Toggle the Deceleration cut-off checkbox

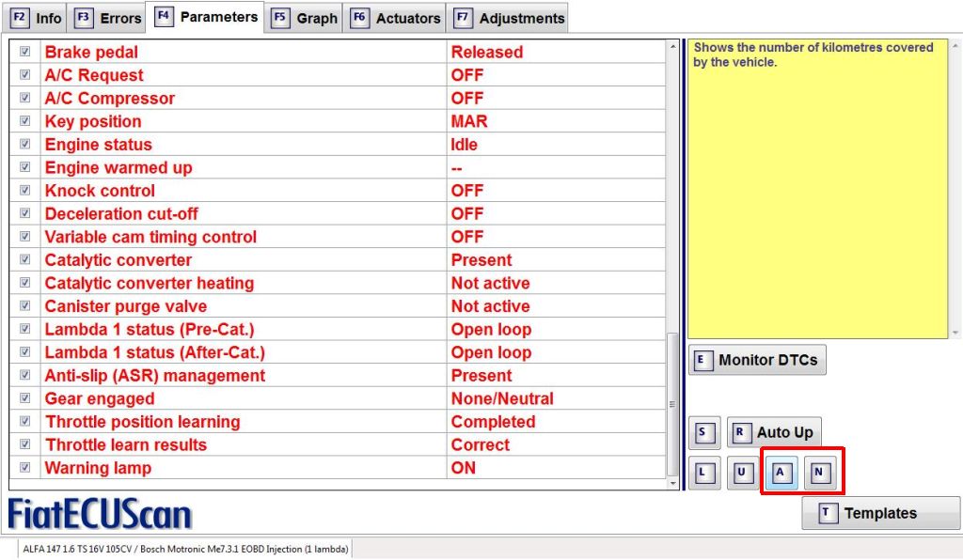24,213
